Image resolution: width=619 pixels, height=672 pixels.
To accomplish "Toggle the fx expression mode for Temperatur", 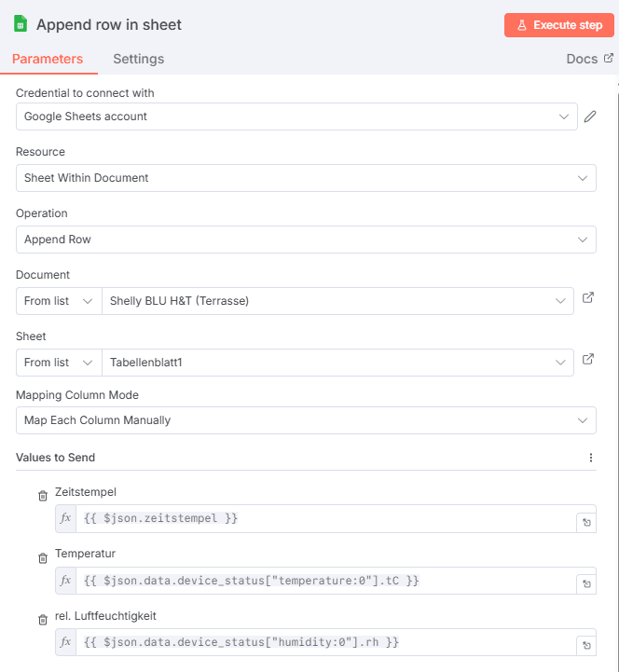I will (x=65, y=580).
